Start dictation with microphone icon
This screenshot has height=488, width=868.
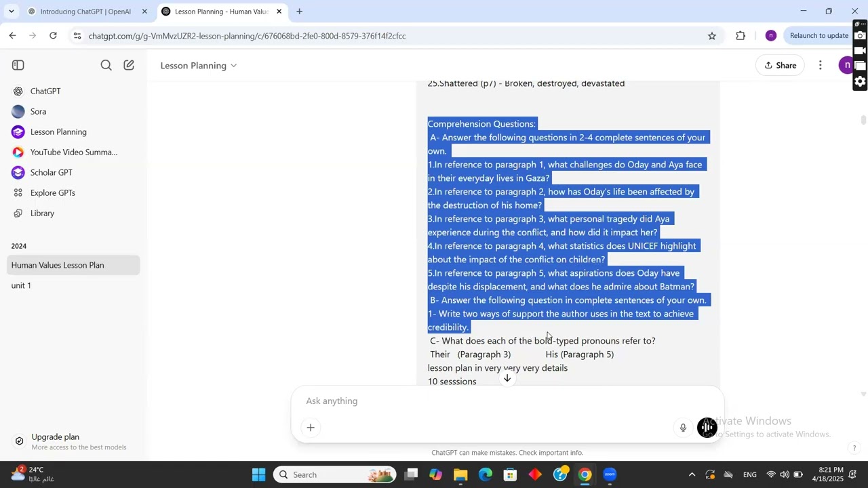(x=683, y=428)
